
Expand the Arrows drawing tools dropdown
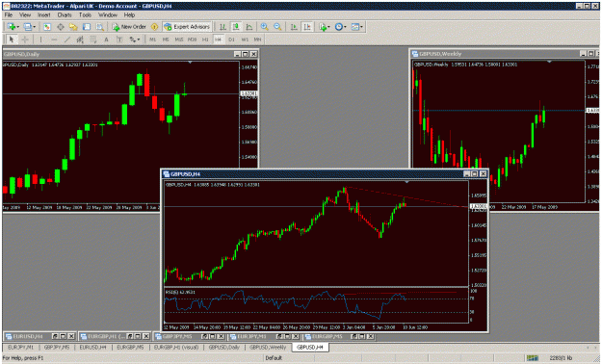point(135,39)
